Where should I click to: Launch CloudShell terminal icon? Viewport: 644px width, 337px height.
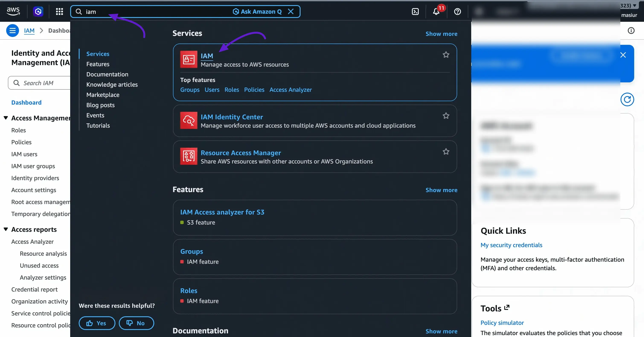pyautogui.click(x=415, y=12)
